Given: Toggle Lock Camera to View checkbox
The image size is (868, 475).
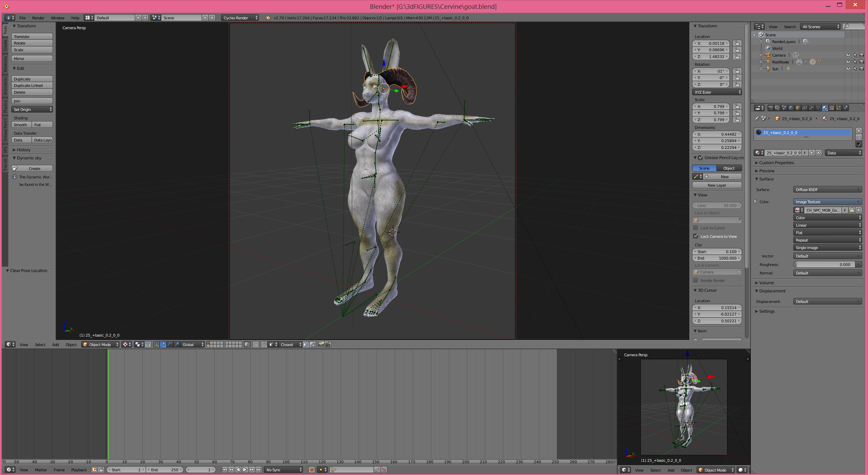Looking at the screenshot, I should (x=696, y=236).
